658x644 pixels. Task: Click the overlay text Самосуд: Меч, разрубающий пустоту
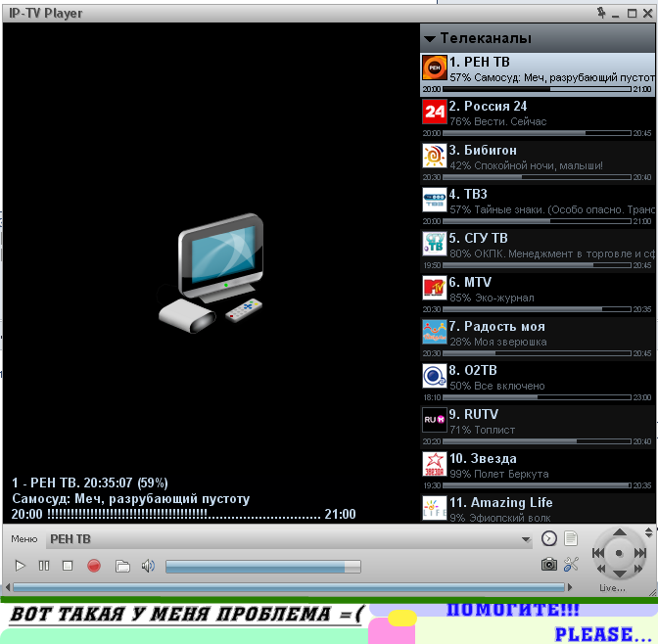[130, 499]
